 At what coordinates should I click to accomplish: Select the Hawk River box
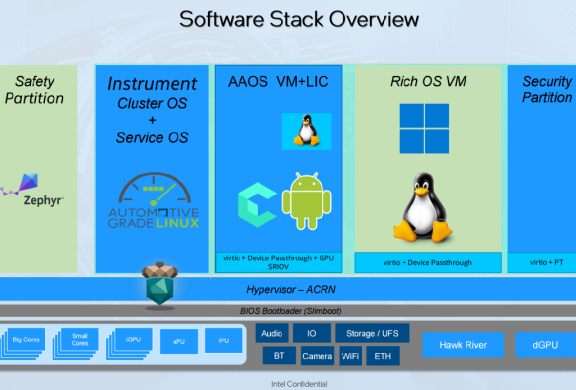point(463,345)
